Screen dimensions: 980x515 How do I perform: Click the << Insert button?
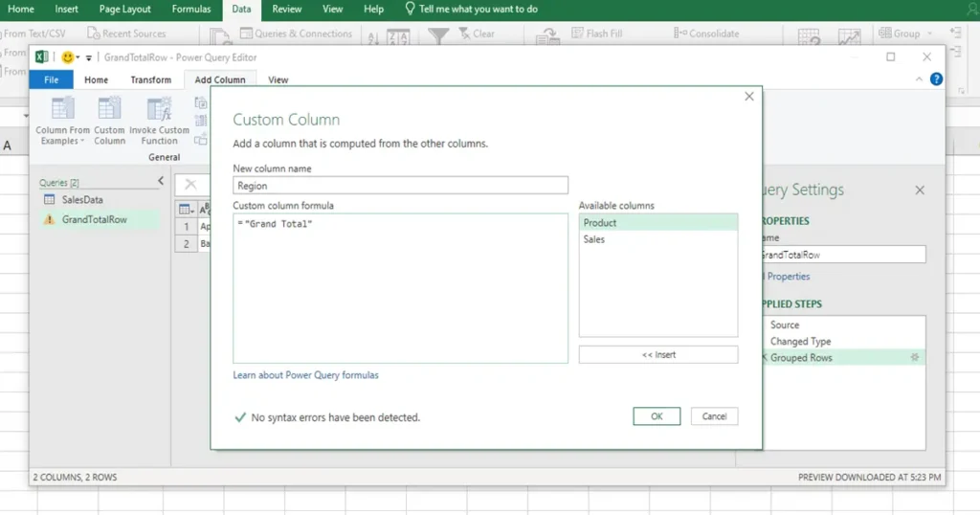pos(658,354)
